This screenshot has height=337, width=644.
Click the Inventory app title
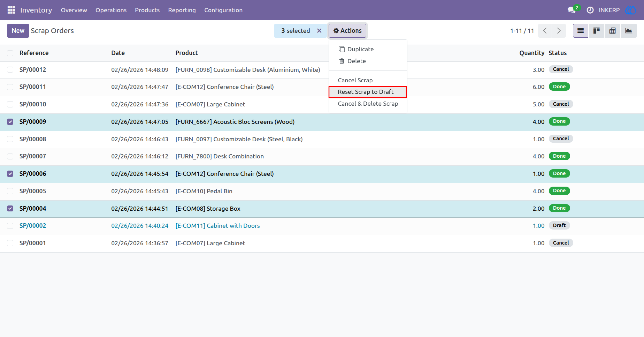[x=36, y=10]
